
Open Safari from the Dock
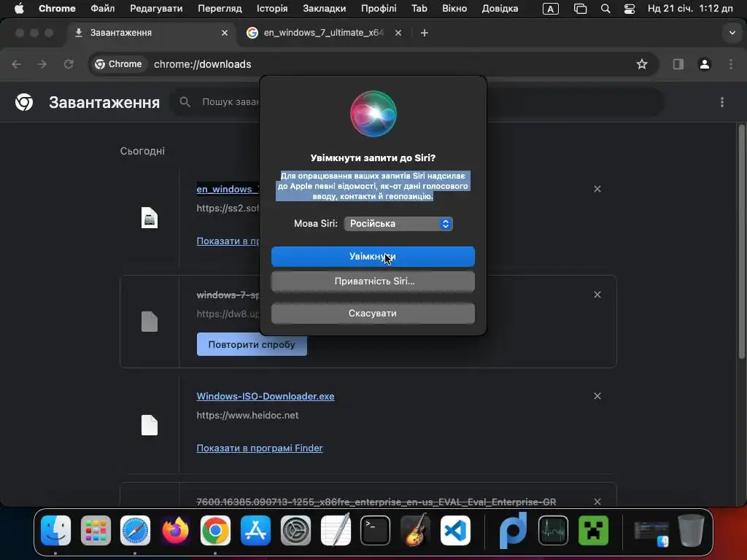[x=135, y=530]
